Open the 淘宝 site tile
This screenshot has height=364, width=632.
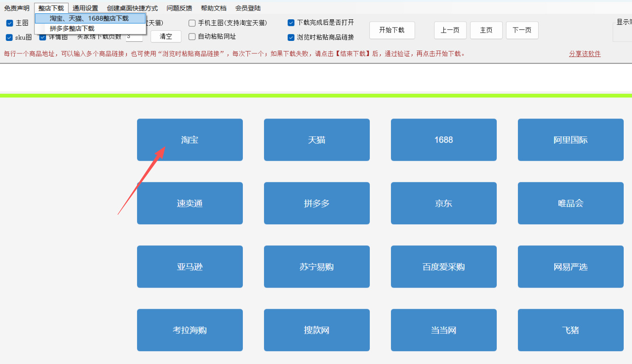coord(190,140)
